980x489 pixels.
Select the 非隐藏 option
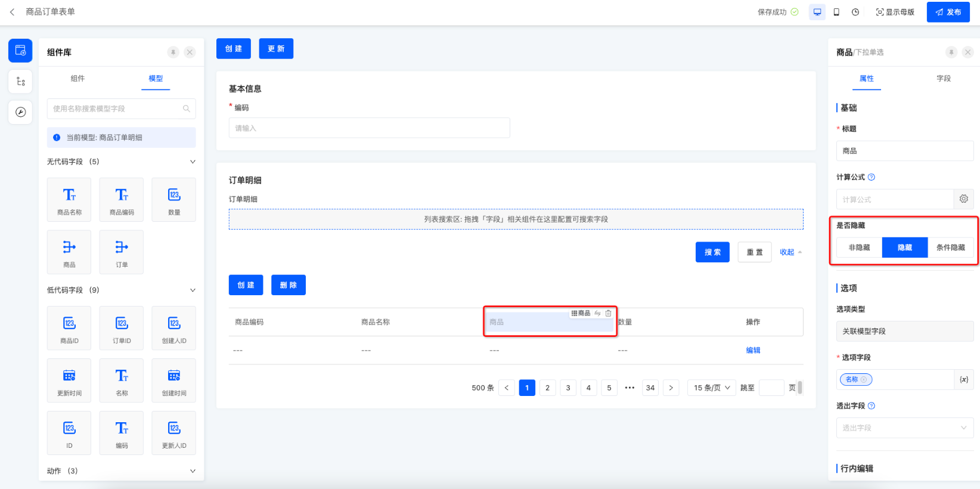859,247
